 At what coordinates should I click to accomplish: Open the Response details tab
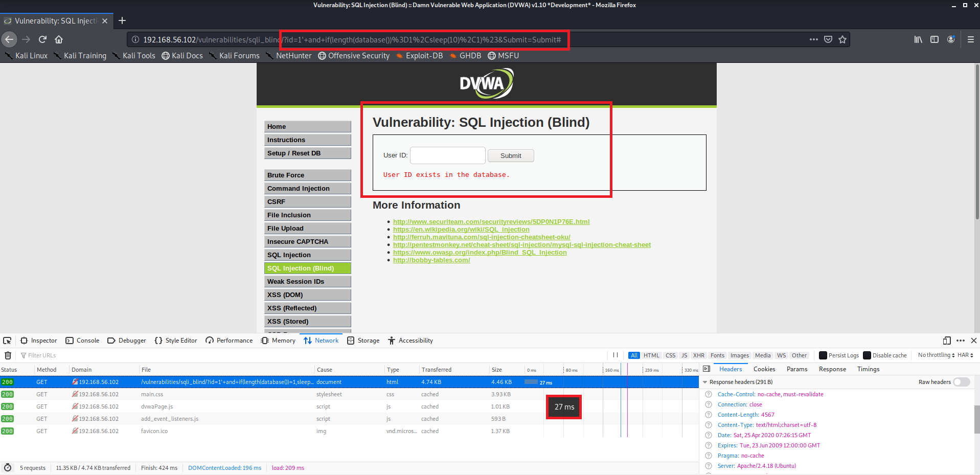pos(832,369)
